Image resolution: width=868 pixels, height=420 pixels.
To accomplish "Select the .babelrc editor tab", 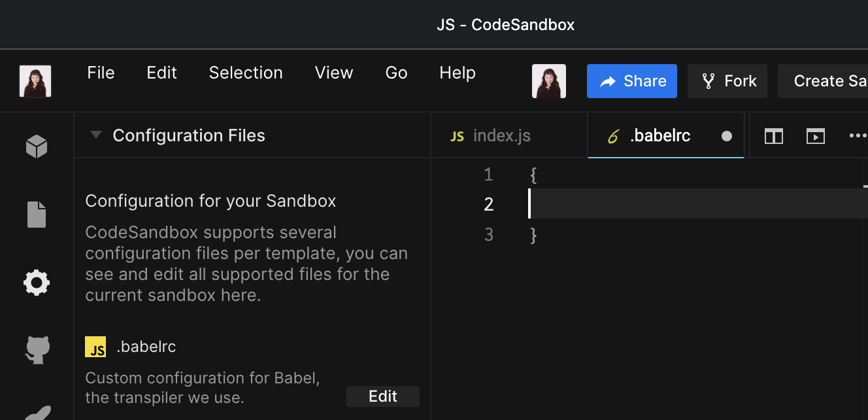I will pos(666,135).
